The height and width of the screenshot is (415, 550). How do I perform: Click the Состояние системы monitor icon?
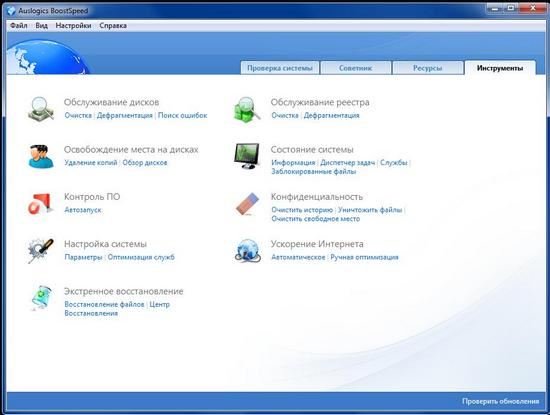[x=247, y=156]
